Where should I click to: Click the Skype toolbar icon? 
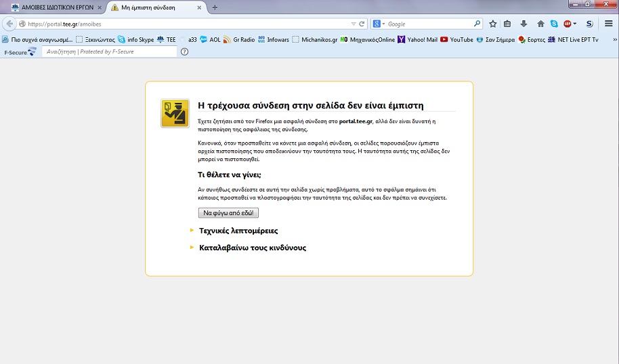coord(554,24)
